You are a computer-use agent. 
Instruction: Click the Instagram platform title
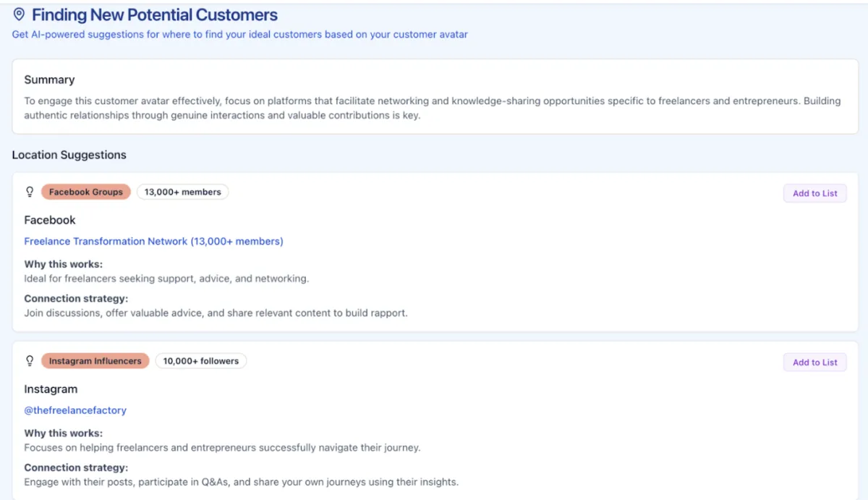(x=51, y=389)
